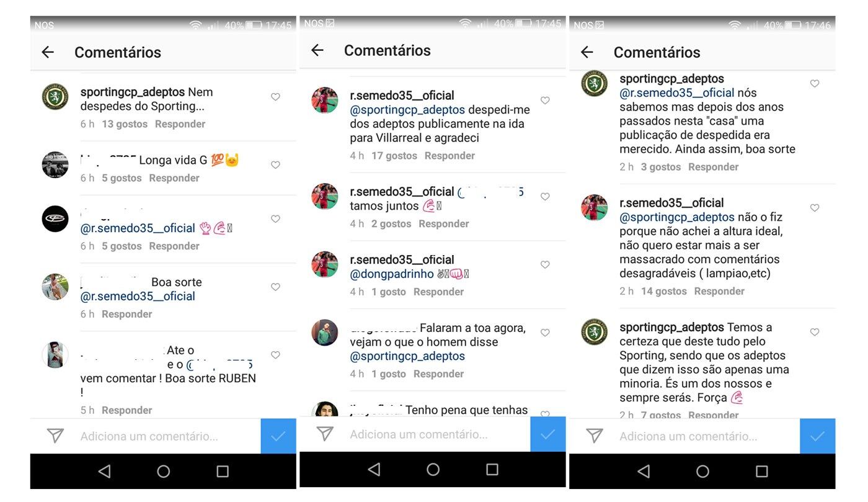
Task: Open r.semedo35__oficial profile picture, 'tamos juntos' comment
Action: point(325,197)
